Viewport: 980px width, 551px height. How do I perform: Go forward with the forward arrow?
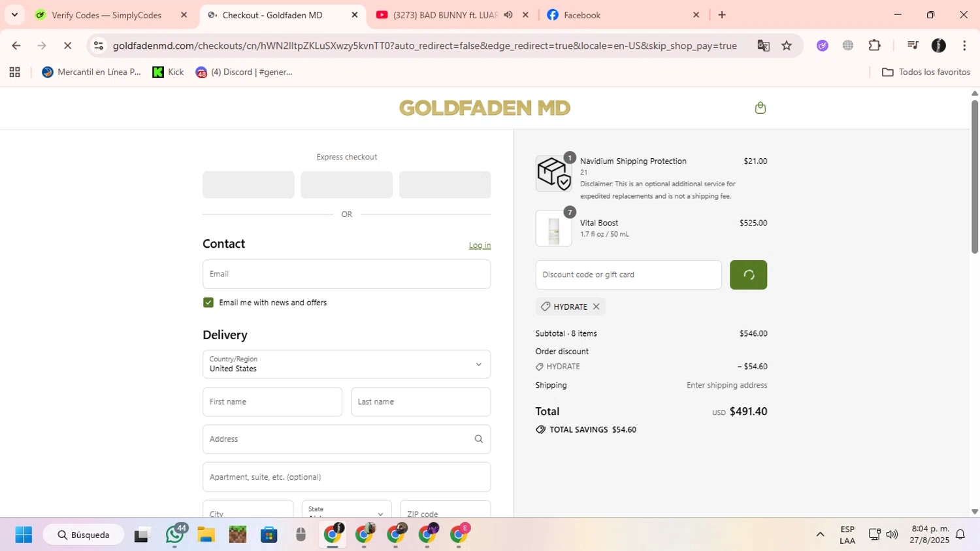(x=42, y=46)
